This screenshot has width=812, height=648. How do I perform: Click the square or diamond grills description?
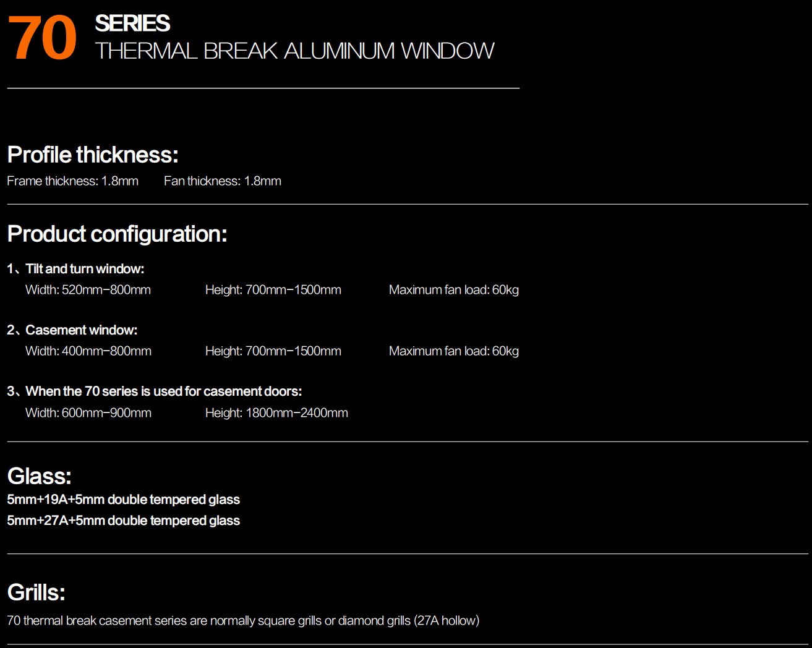pos(243,621)
